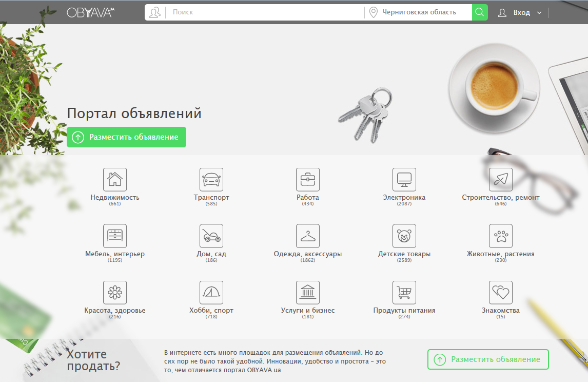Click the (15) count under Знакомства

pyautogui.click(x=501, y=317)
